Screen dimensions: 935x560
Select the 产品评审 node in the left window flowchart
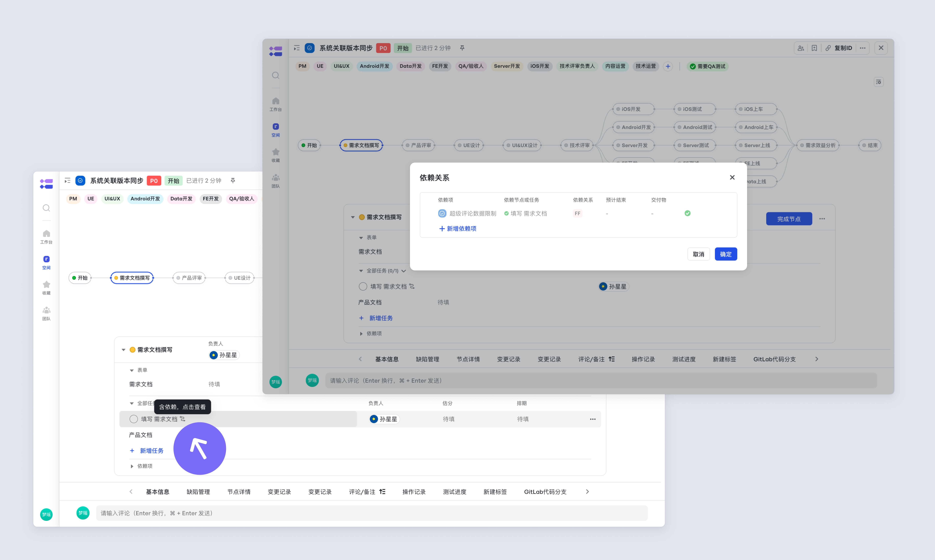[x=189, y=278]
